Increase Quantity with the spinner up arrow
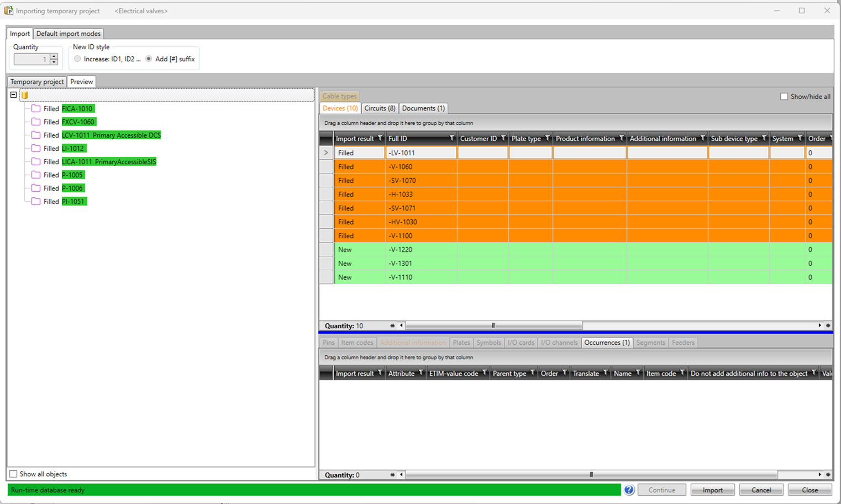Viewport: 841px width, 504px height. 54,56
